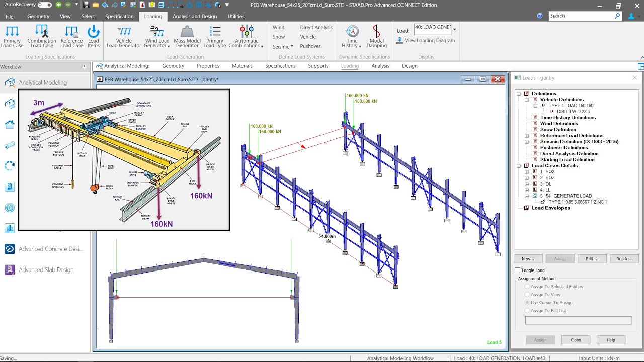Collapse the Vehicle Definitions node
The image size is (644, 362).
[x=527, y=100]
